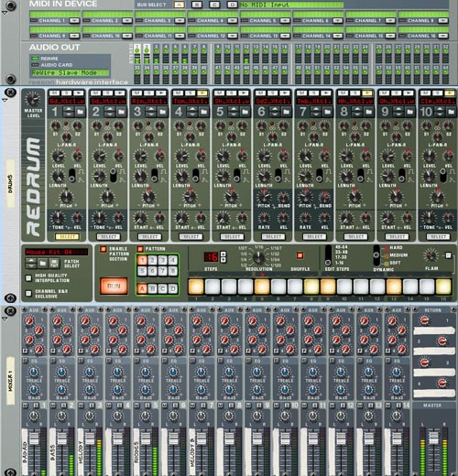Click the Resolution selector knob
The image size is (458, 476).
259,258
